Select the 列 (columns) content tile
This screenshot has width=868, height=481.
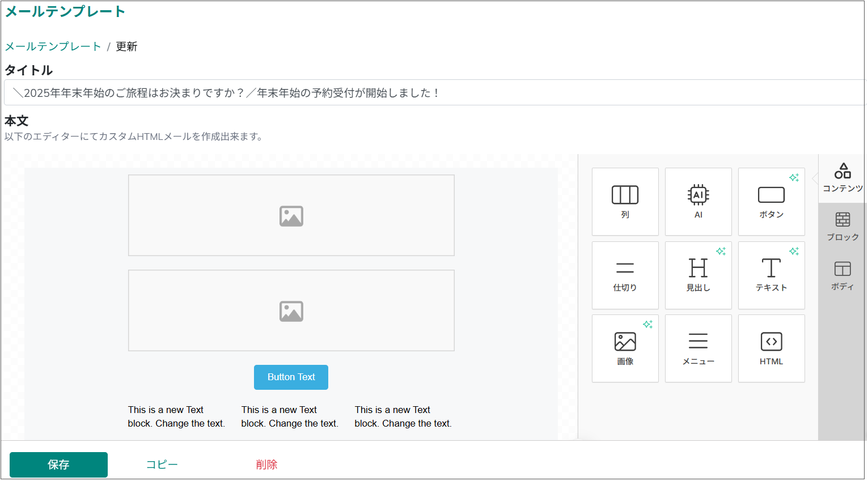625,202
